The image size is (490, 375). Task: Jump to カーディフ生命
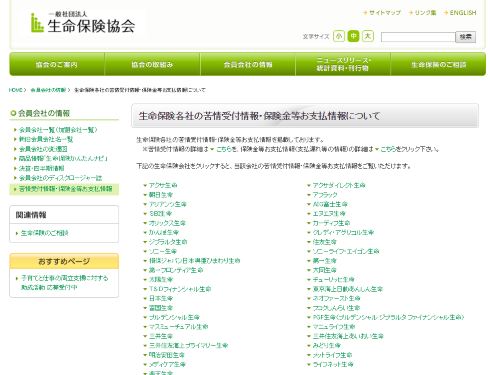click(331, 223)
